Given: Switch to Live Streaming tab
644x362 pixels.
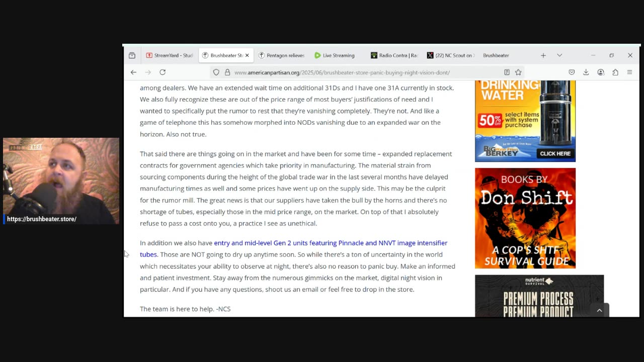Looking at the screenshot, I should (337, 55).
